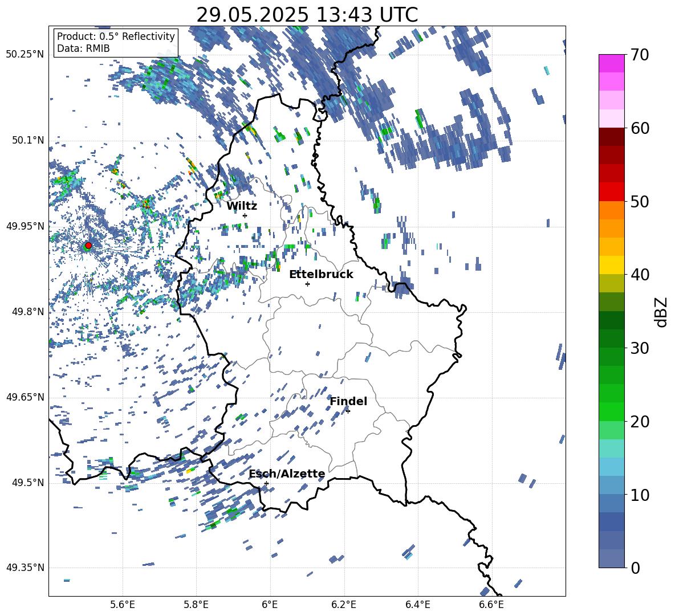Click the 49.8°N latitude label
The width and height of the screenshot is (675, 616).
[x=27, y=312]
